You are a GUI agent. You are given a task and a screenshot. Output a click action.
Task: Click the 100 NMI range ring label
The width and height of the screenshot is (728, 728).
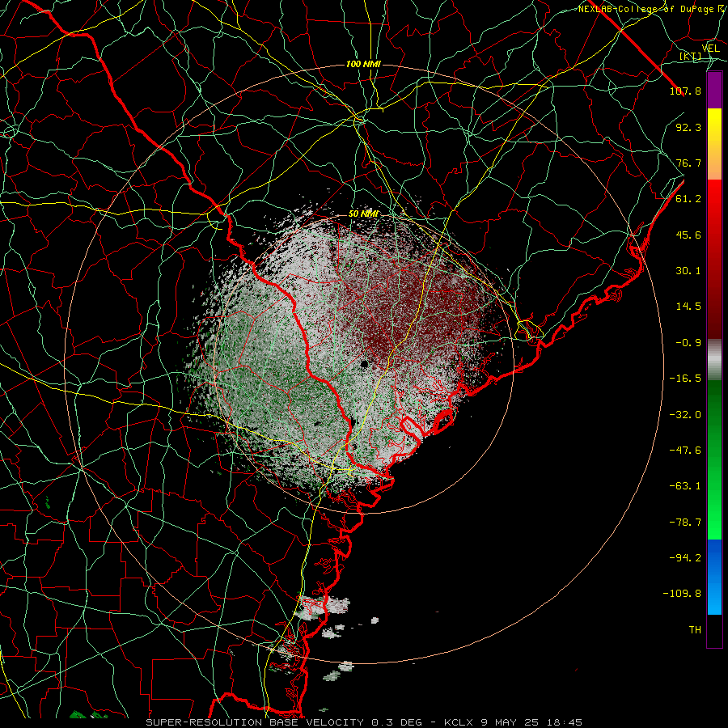[363, 64]
